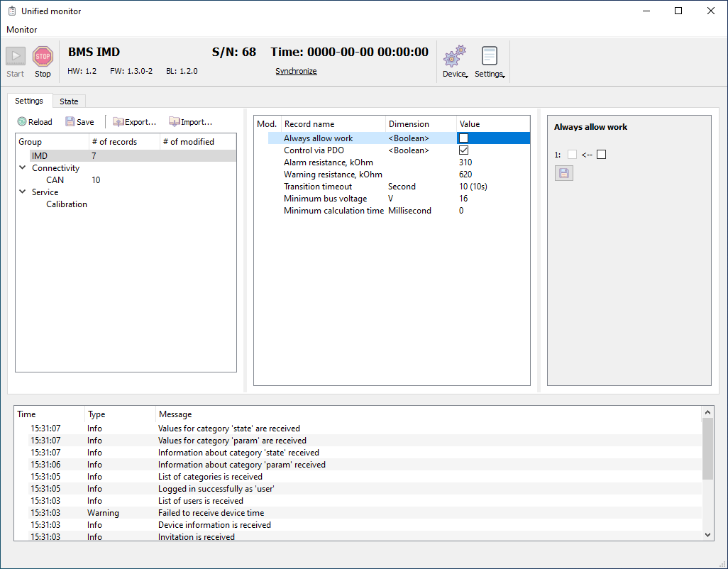Click the Value column header

click(492, 124)
